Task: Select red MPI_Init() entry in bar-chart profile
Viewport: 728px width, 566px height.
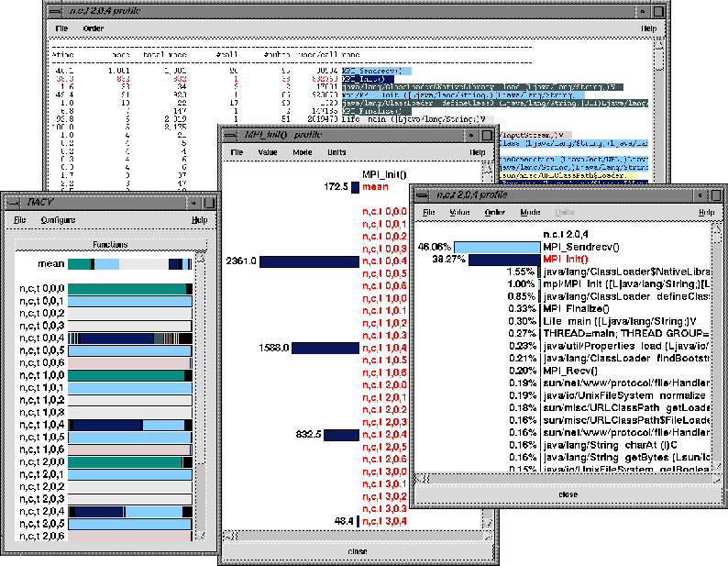Action: (567, 260)
